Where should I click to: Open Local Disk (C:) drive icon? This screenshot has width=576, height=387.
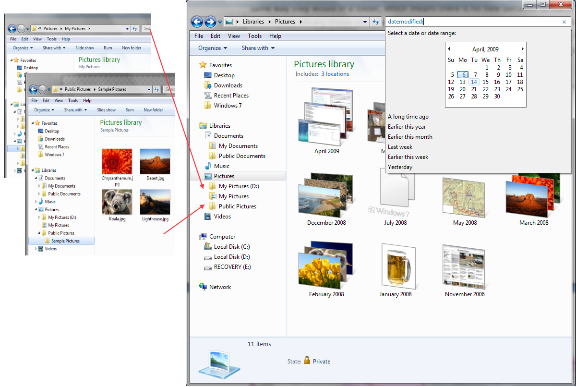click(x=208, y=247)
